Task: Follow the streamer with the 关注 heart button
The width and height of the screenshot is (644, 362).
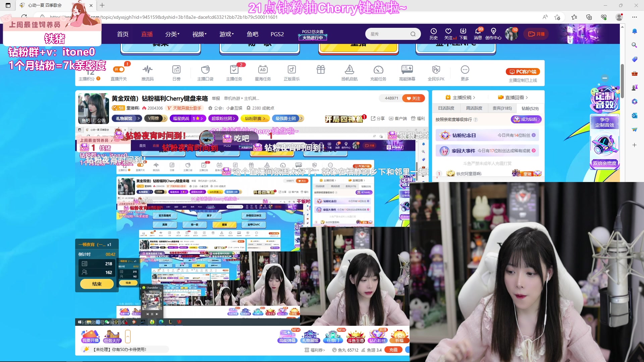Action: (413, 98)
